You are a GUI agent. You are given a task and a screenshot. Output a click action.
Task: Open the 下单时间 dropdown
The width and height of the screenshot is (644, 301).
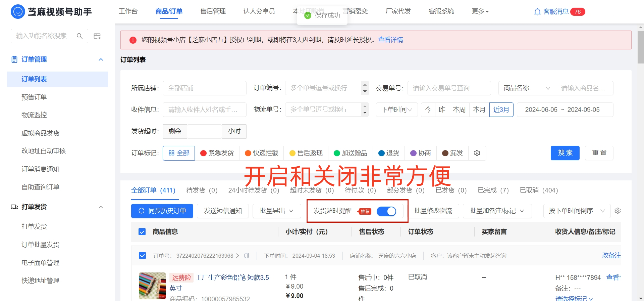397,110
